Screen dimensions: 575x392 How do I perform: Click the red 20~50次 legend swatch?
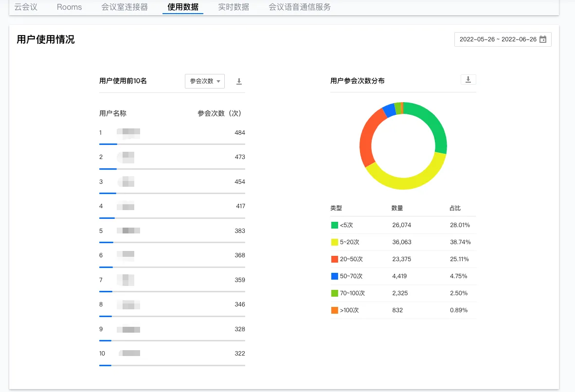tap(335, 259)
